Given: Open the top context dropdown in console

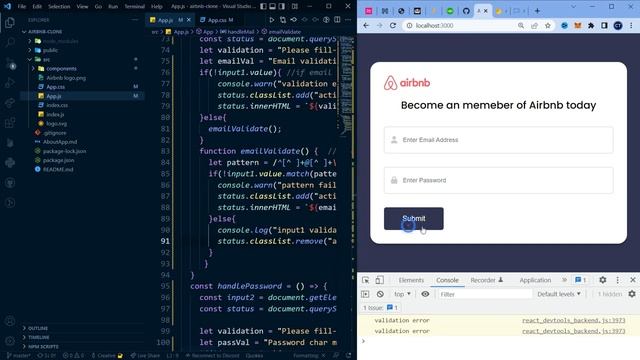Looking at the screenshot, I should click(x=402, y=294).
